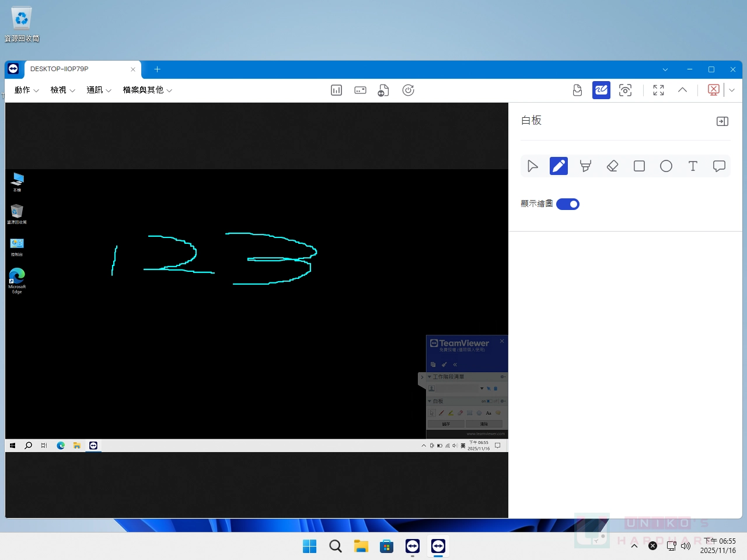Select the speech bubble tool
The height and width of the screenshot is (560, 747).
(719, 166)
